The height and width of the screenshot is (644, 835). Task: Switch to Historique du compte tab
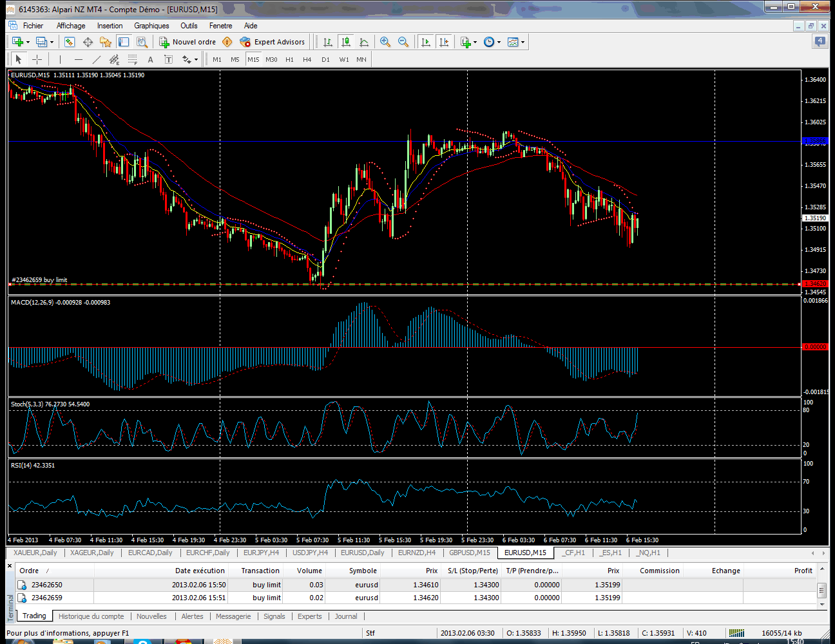click(91, 616)
